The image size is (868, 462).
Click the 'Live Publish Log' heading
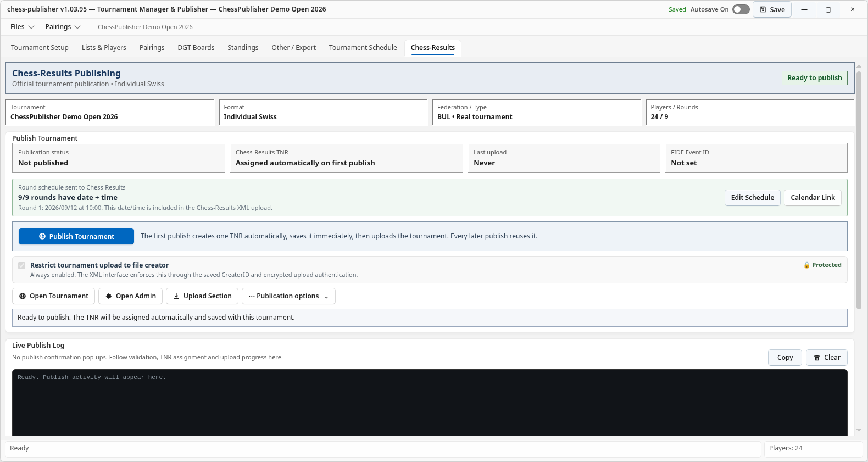pos(38,346)
